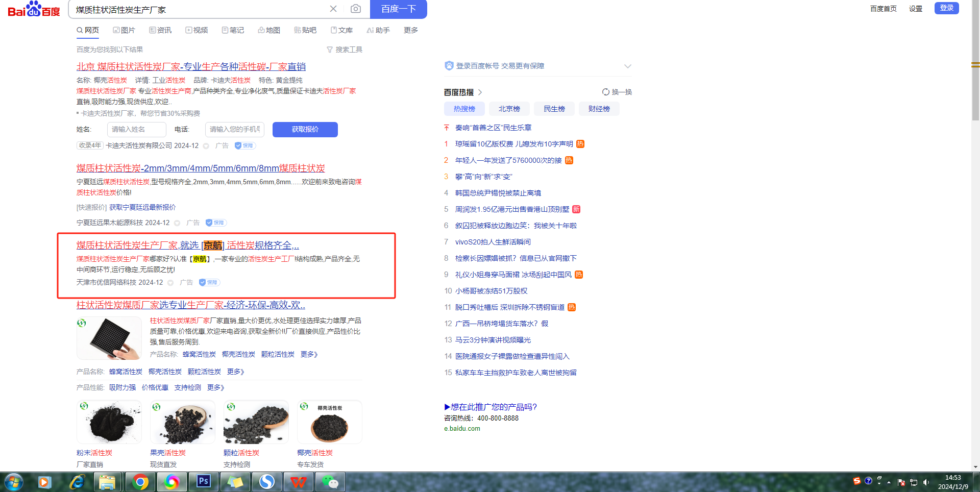The width and height of the screenshot is (980, 492).
Task: Expand the 登录百度帐号 banner chevron
Action: coord(628,66)
